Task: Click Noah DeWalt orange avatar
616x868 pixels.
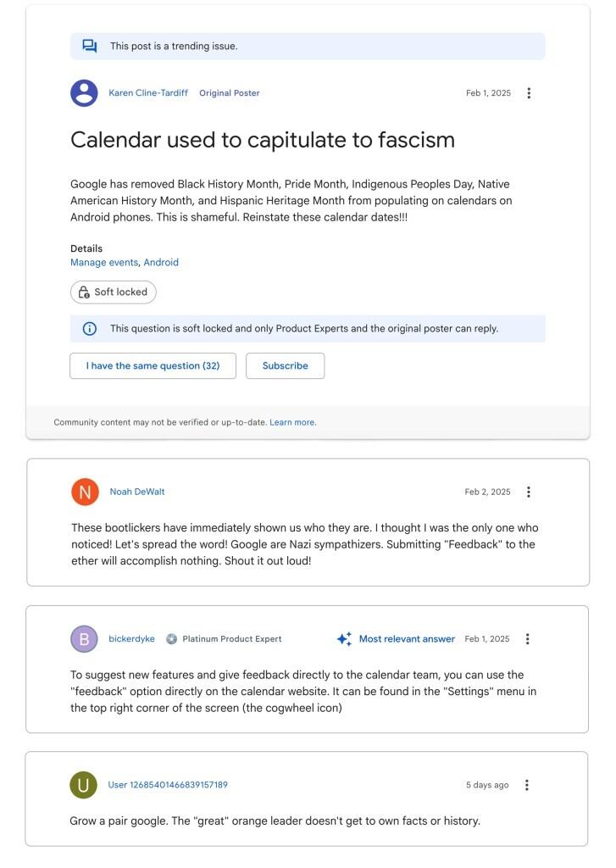Action: 85,492
